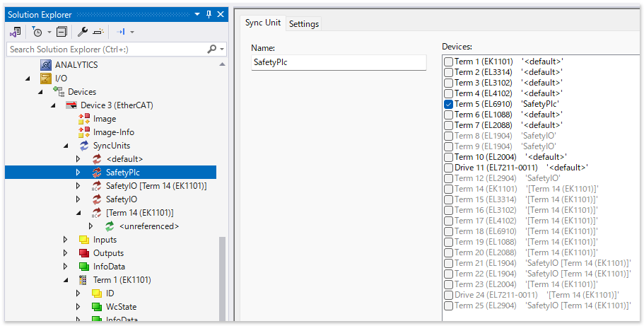Expand the SafetyPlc sync unit node
644x326 pixels.
pyautogui.click(x=78, y=173)
